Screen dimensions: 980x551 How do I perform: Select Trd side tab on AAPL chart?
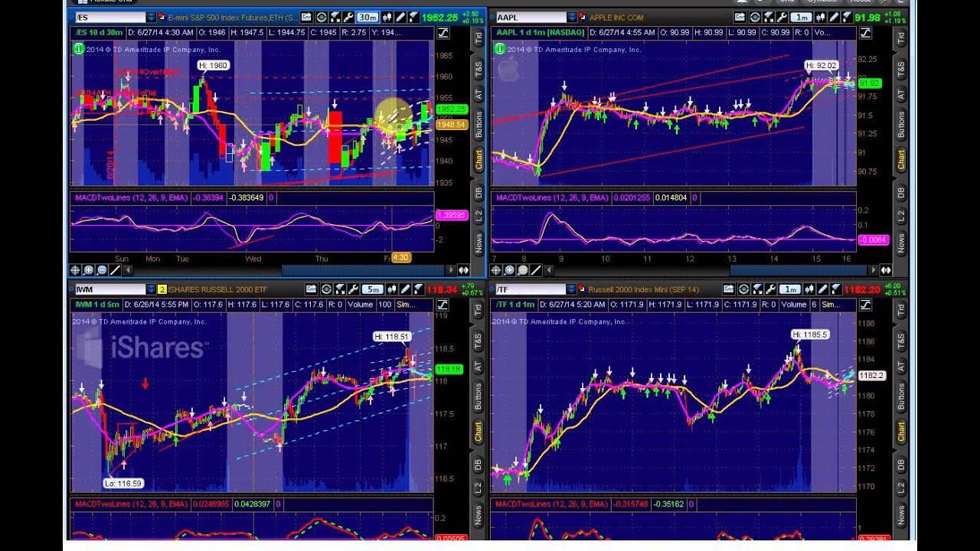click(901, 36)
